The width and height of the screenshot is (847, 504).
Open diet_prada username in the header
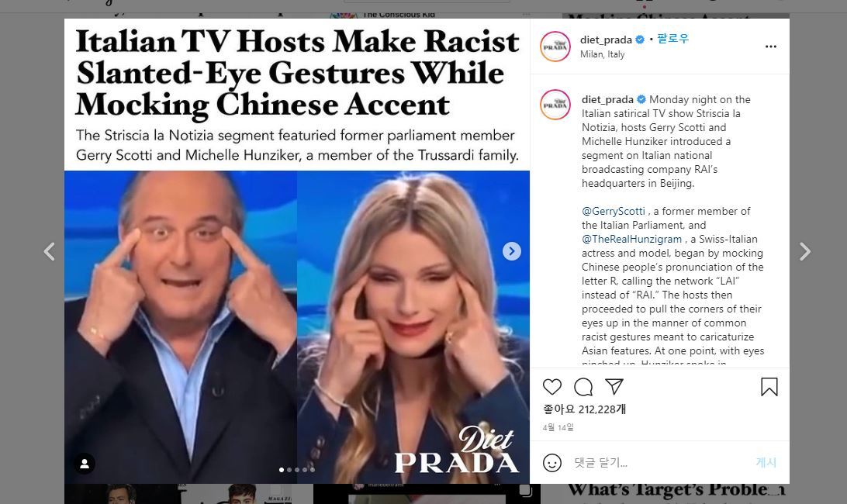pyautogui.click(x=606, y=40)
